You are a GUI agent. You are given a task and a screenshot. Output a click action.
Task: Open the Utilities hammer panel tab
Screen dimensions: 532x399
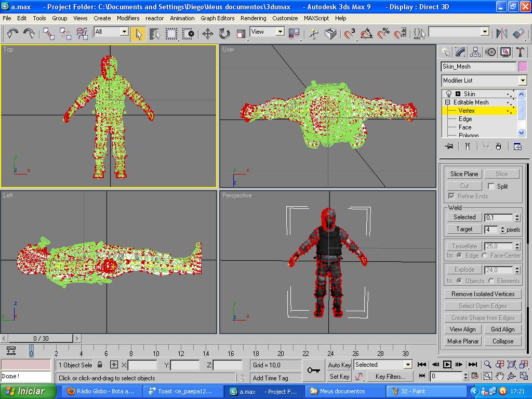520,52
